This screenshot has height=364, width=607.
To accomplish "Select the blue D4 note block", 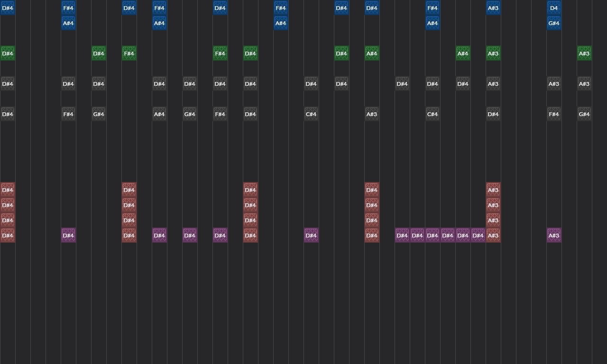I will pyautogui.click(x=554, y=8).
